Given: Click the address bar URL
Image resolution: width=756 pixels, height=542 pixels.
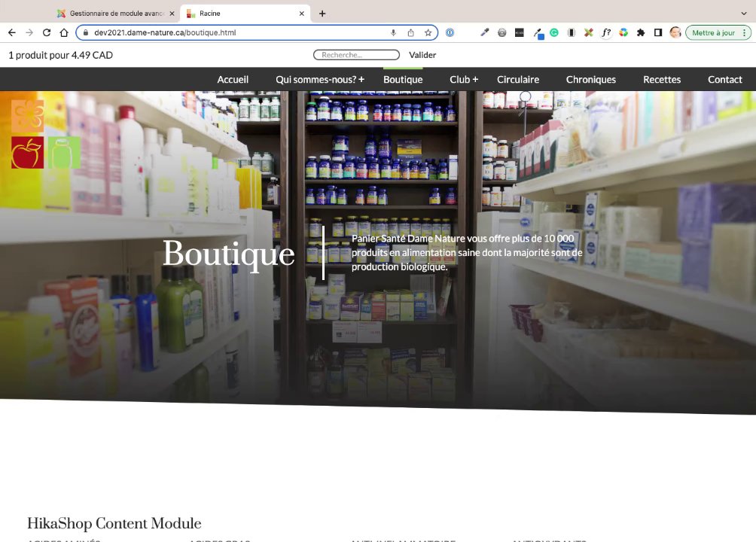Looking at the screenshot, I should pyautogui.click(x=165, y=33).
